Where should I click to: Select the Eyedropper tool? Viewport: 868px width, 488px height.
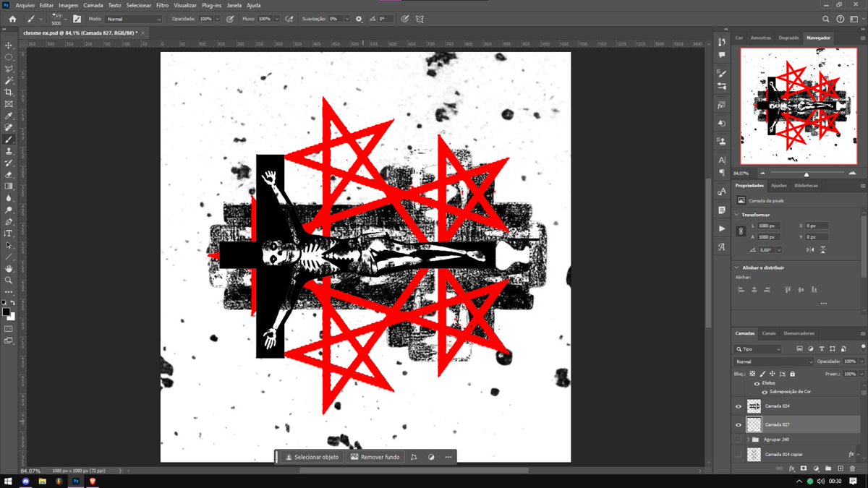[9, 116]
